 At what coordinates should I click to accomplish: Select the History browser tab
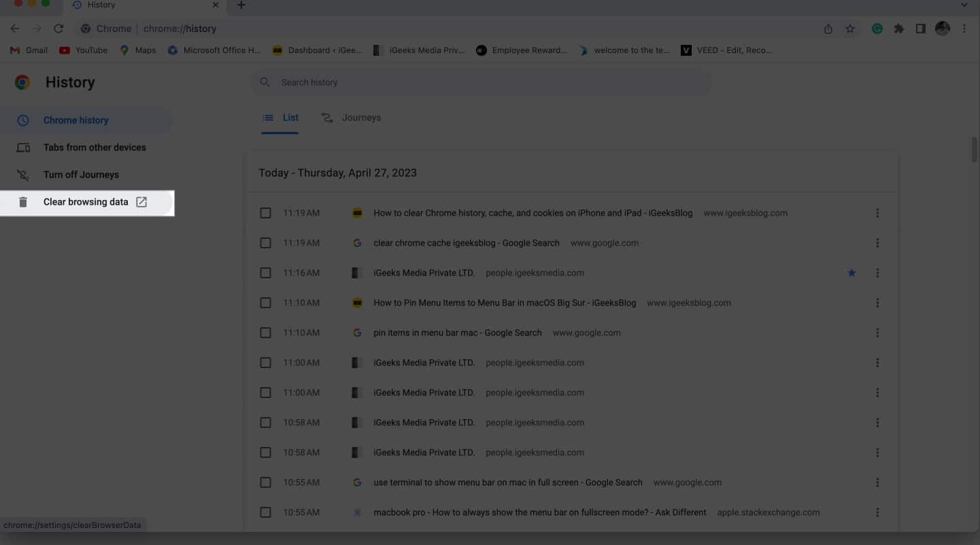coord(144,5)
